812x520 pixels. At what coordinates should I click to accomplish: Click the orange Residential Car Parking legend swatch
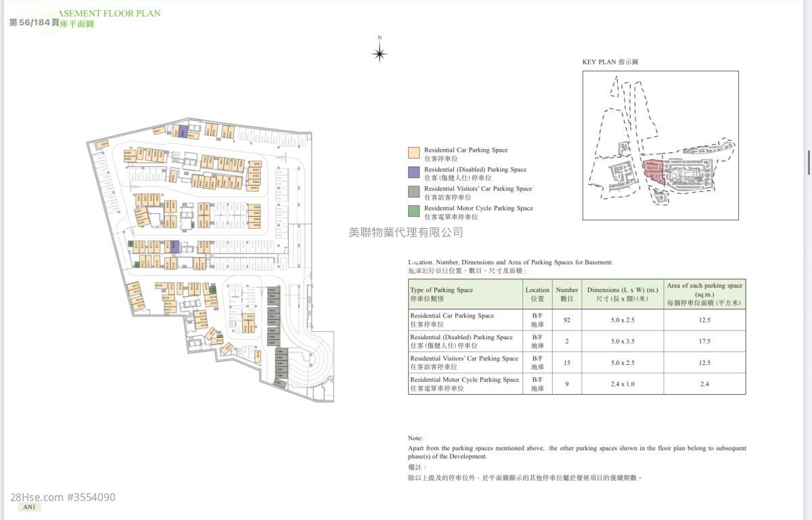(x=413, y=153)
